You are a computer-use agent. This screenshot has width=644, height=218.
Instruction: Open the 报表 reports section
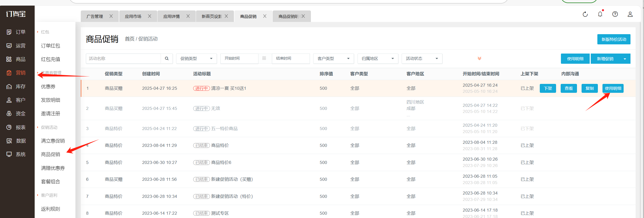pos(16,127)
